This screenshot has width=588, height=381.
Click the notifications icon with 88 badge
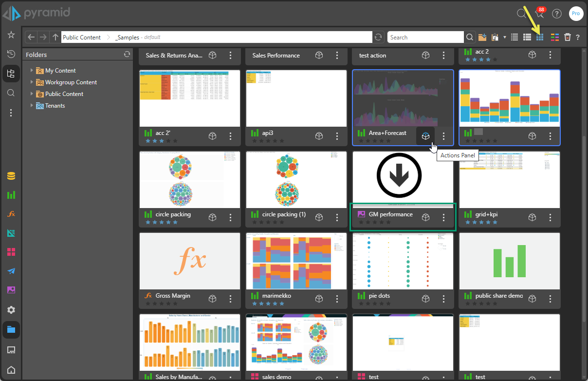click(539, 14)
